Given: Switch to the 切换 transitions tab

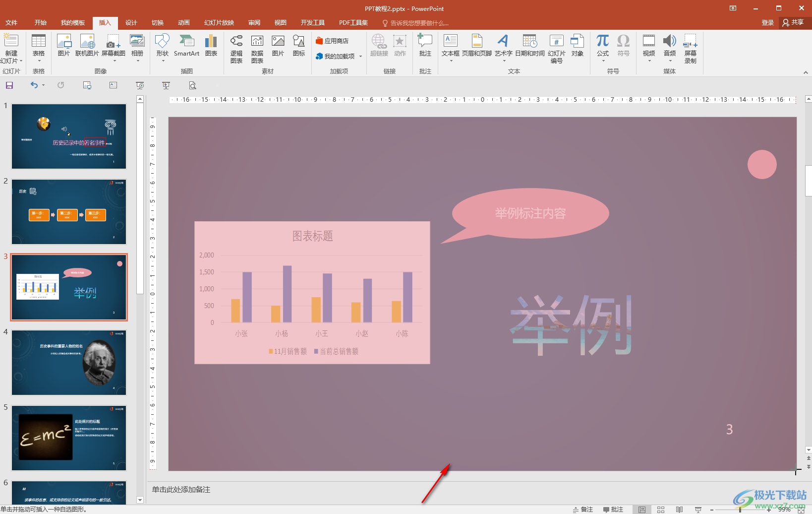Looking at the screenshot, I should [x=158, y=23].
